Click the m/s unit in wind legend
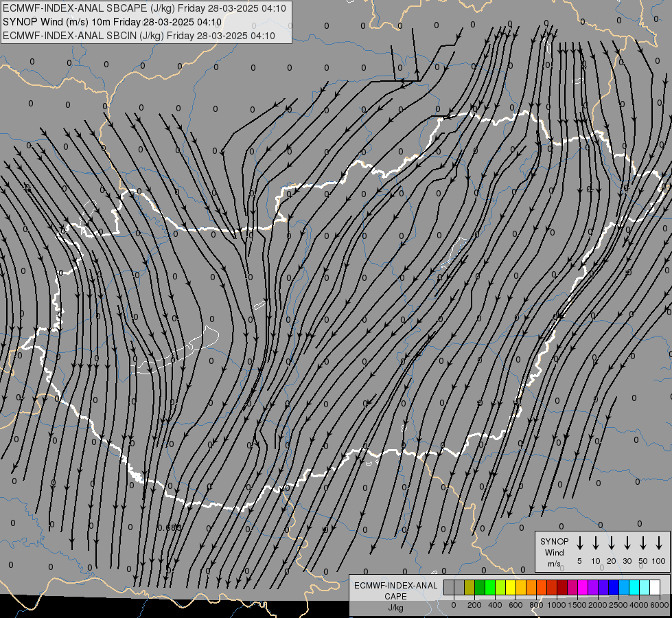Image resolution: width=672 pixels, height=618 pixels. click(x=554, y=564)
